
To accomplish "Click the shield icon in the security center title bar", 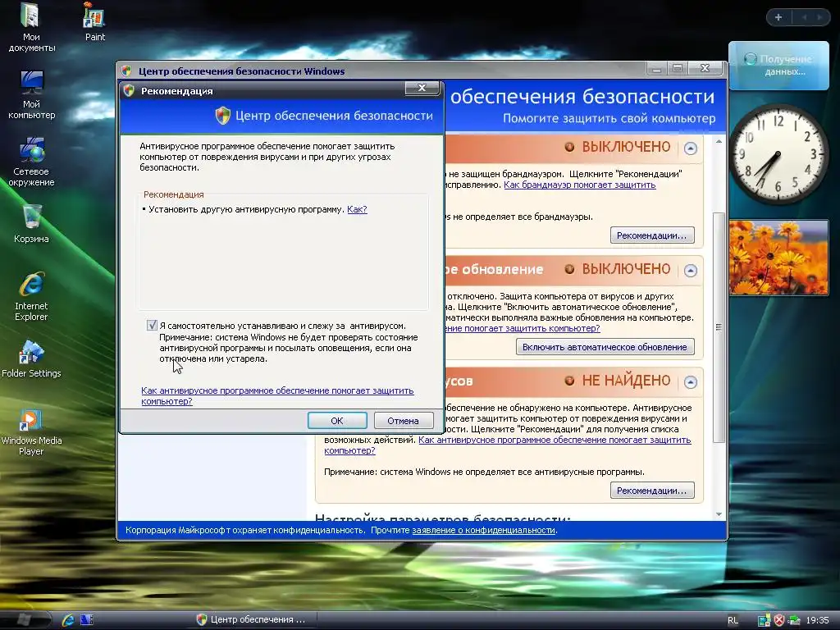I will [126, 71].
